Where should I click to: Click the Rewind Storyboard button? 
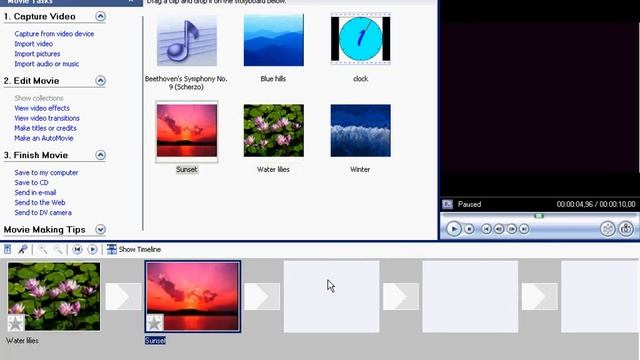point(77,249)
